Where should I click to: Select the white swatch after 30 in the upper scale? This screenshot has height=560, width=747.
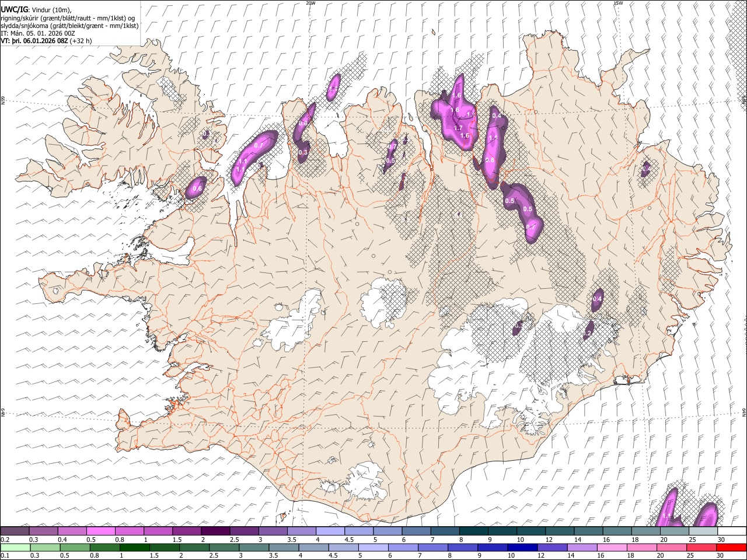point(731,531)
